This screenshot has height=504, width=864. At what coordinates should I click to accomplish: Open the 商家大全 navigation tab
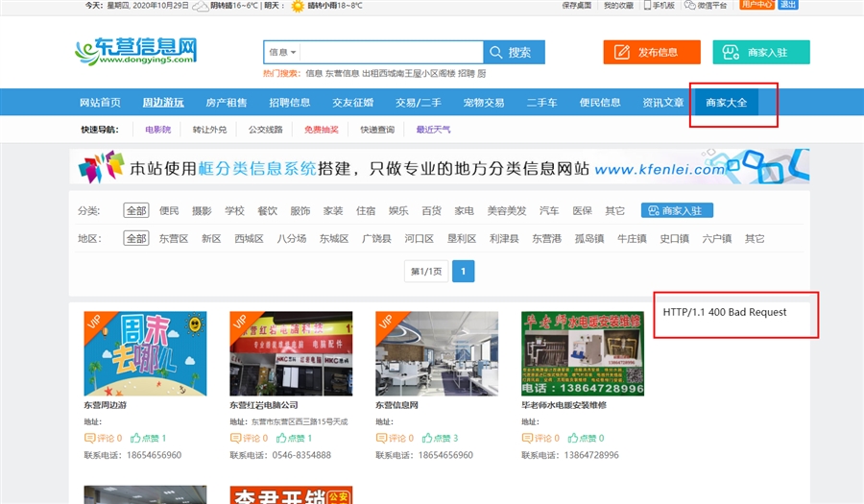(726, 103)
